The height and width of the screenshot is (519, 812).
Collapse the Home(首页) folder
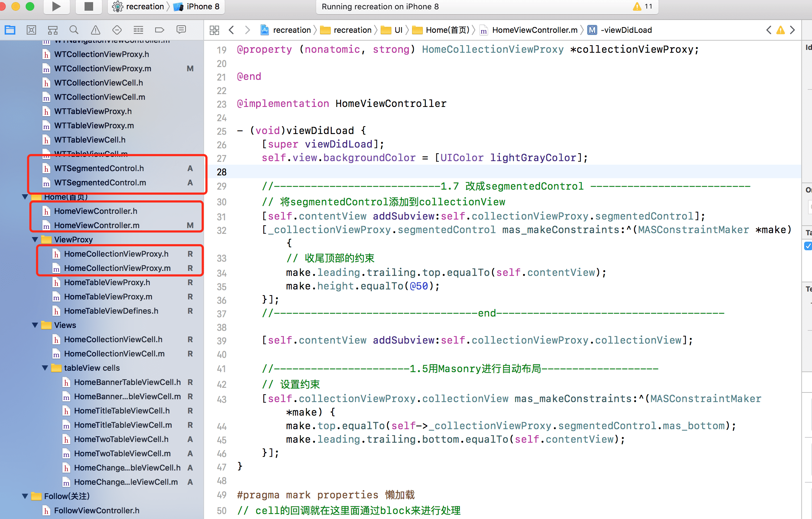click(x=24, y=197)
